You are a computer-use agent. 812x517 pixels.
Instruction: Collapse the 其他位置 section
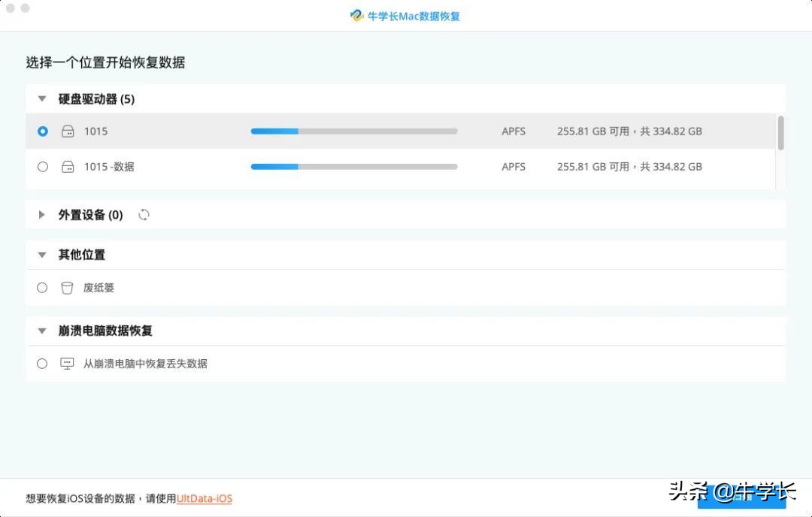[x=41, y=254]
